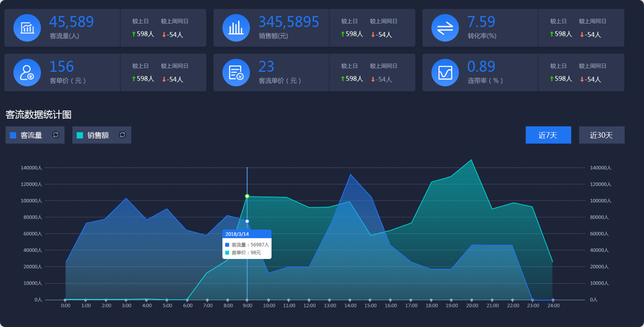This screenshot has height=327, width=644.
Task: Click the 14:00 x-axis time marker
Action: coord(350,306)
